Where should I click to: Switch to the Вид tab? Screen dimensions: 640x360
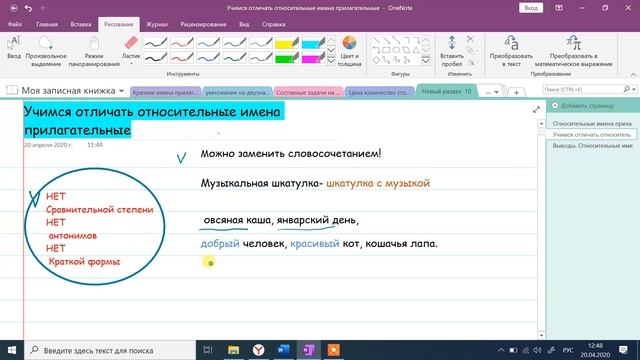(x=244, y=24)
